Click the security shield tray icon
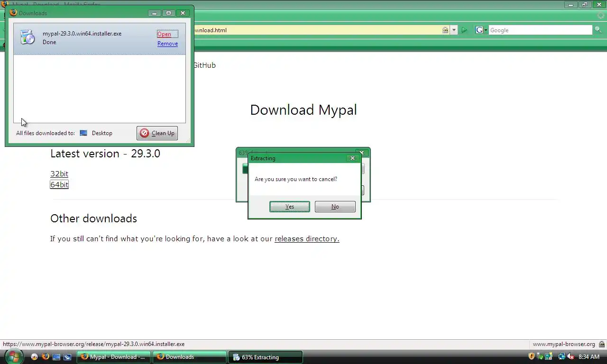The width and height of the screenshot is (607, 364). point(532,356)
